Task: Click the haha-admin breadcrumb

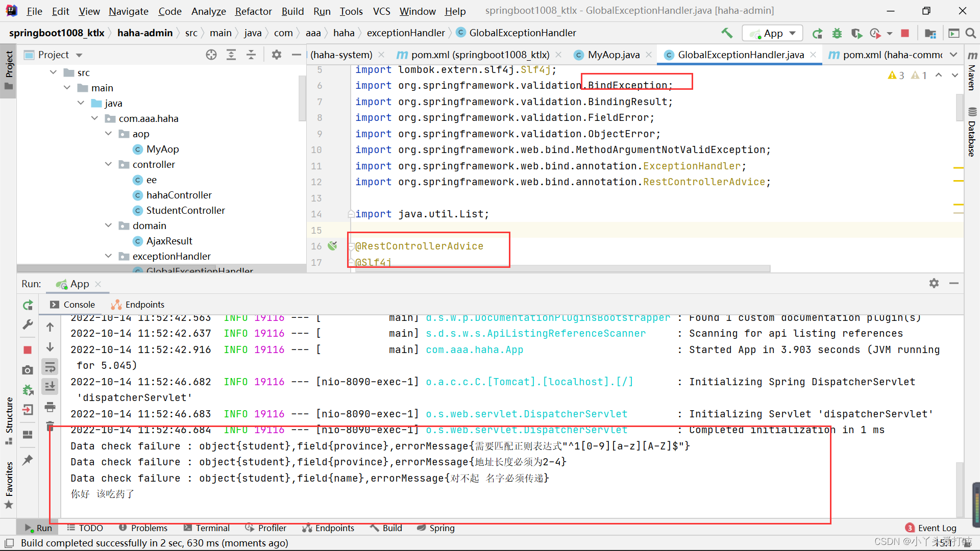Action: pyautogui.click(x=145, y=33)
